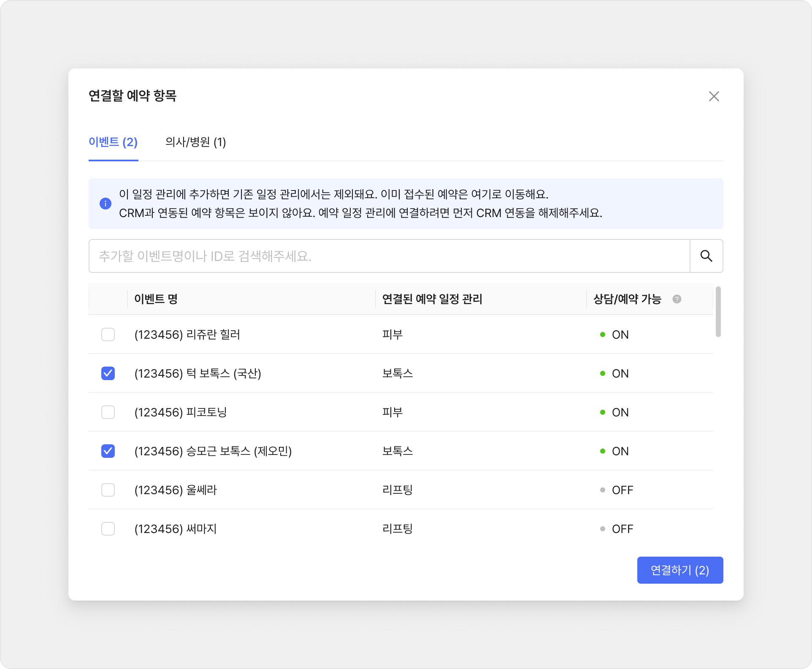This screenshot has width=812, height=669.
Task: Click the 연결된 예약 일정 관리 header
Action: click(x=432, y=299)
